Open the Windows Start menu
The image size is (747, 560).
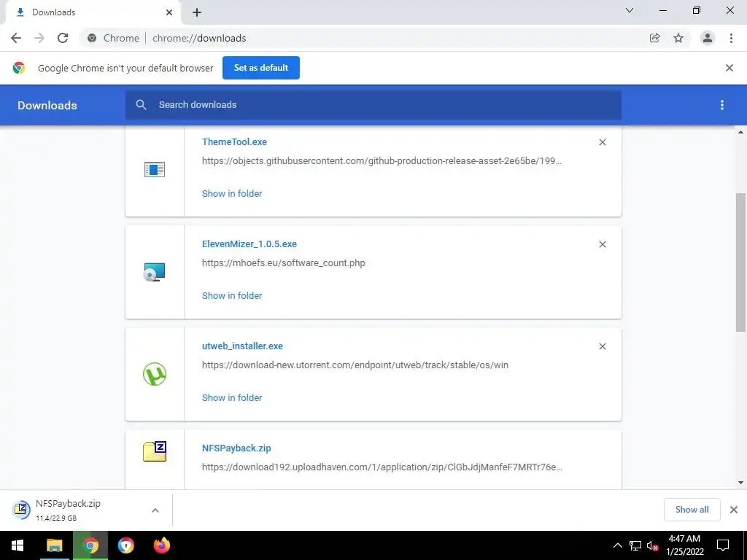tap(18, 545)
